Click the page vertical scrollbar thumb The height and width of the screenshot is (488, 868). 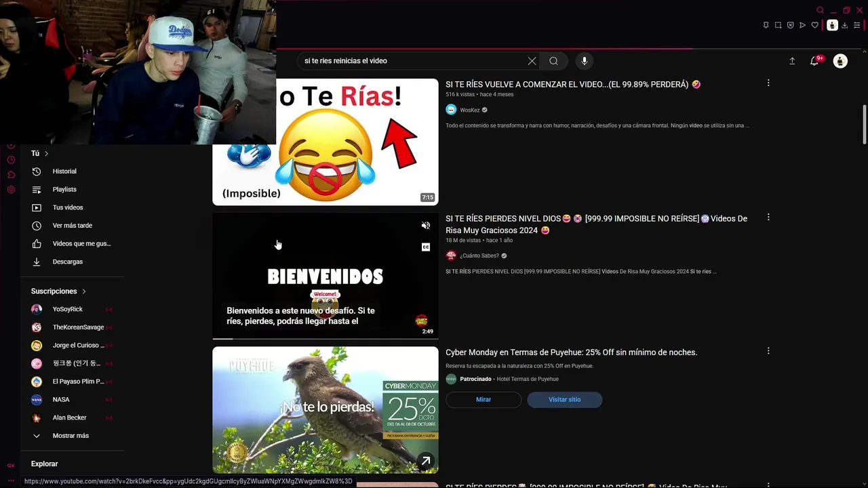864,124
